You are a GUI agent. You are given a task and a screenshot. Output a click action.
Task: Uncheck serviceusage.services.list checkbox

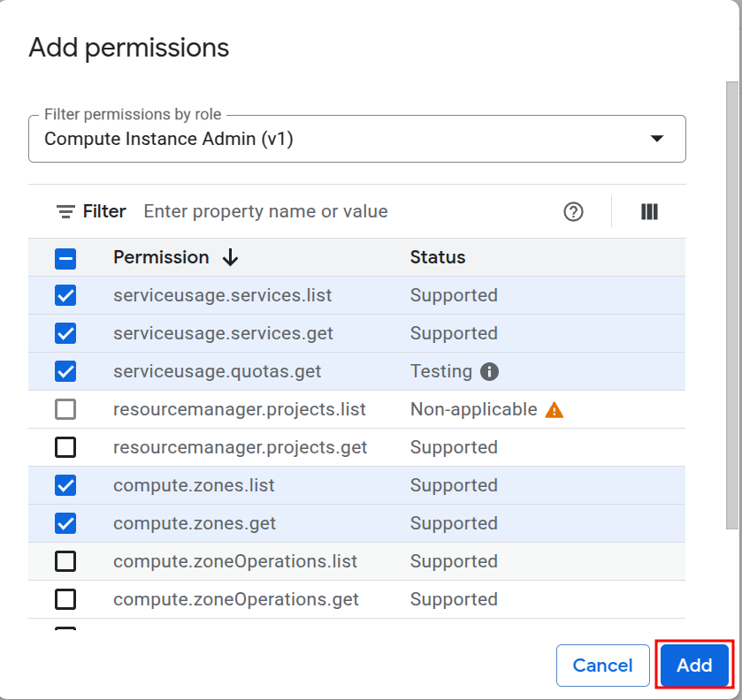pos(65,295)
